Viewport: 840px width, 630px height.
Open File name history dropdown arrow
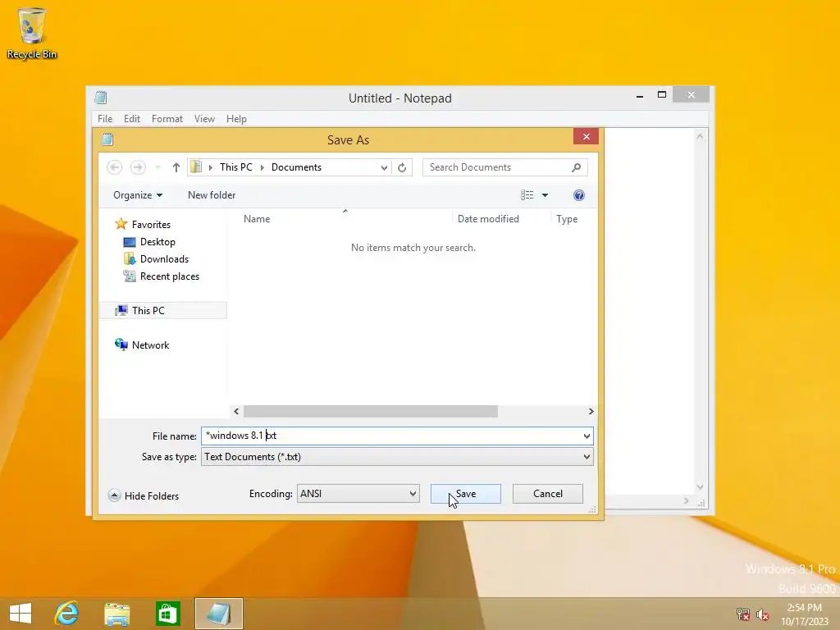click(587, 436)
